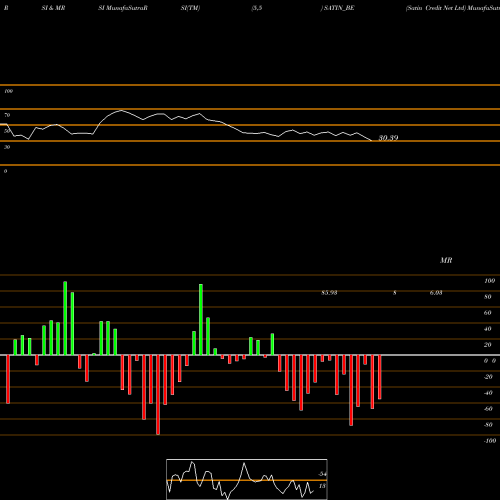
Task: Click the 'SI & MR' header text
Action: [x=53, y=8]
